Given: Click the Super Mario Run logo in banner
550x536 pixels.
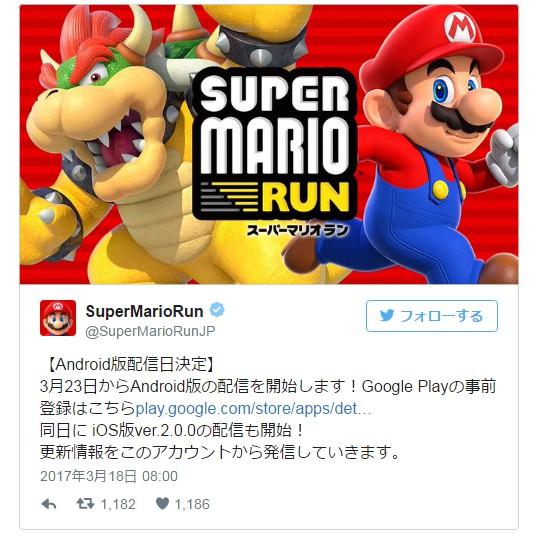Looking at the screenshot, I should pos(274,144).
